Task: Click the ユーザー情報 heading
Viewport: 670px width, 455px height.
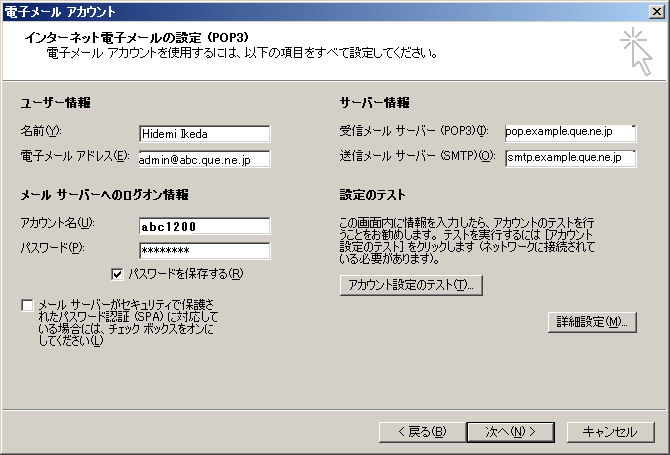Action: [x=56, y=103]
